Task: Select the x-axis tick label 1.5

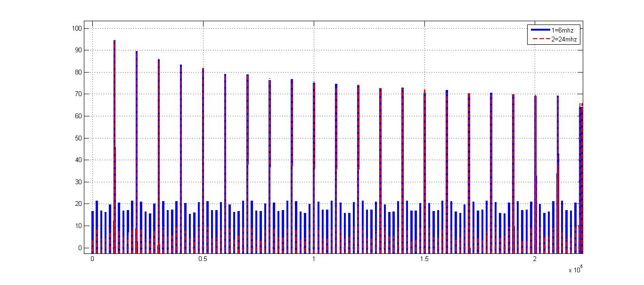Action: pyautogui.click(x=424, y=259)
